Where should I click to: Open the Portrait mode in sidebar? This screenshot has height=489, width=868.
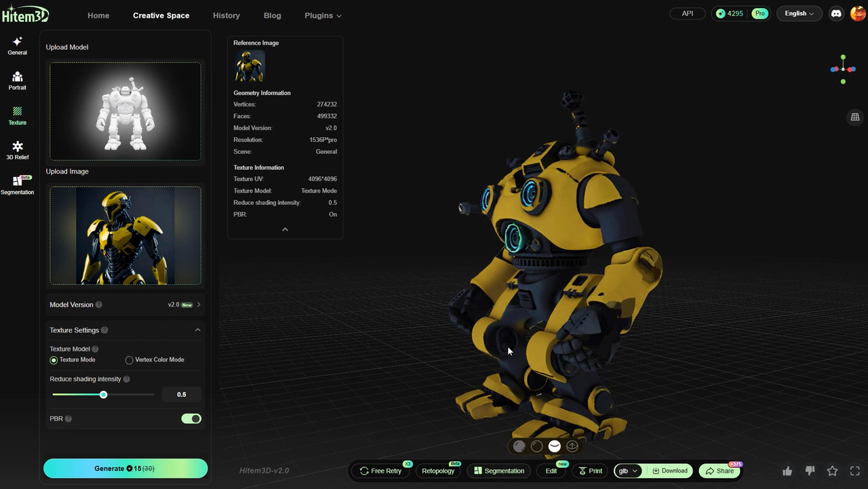pos(18,81)
